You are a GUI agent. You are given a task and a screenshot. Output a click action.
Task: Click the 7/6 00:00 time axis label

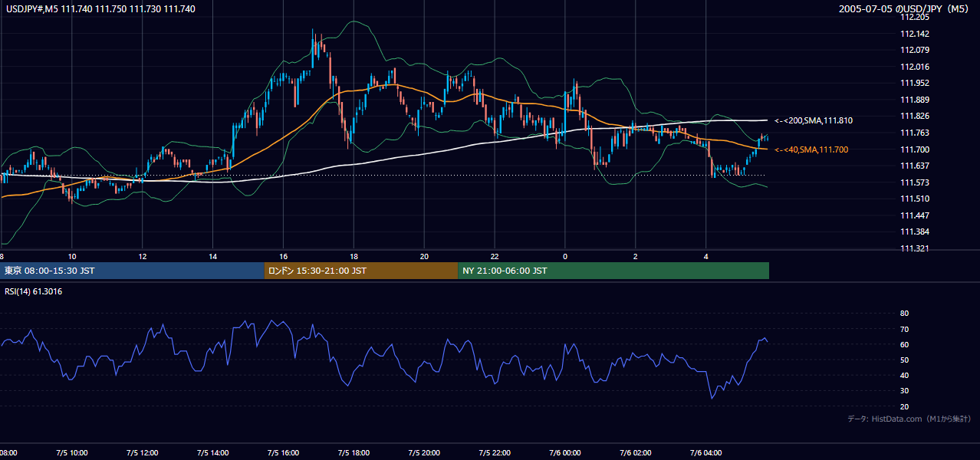pos(565,452)
